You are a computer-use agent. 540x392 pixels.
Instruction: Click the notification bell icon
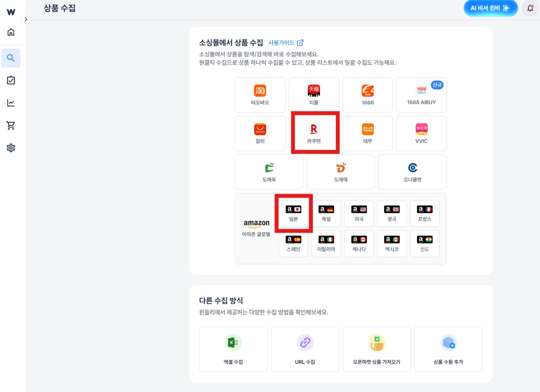[530, 8]
